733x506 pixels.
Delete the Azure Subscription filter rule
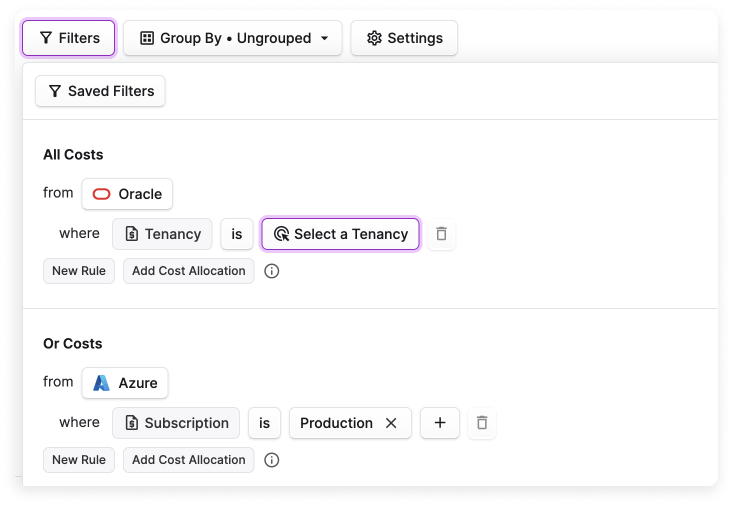coord(482,423)
